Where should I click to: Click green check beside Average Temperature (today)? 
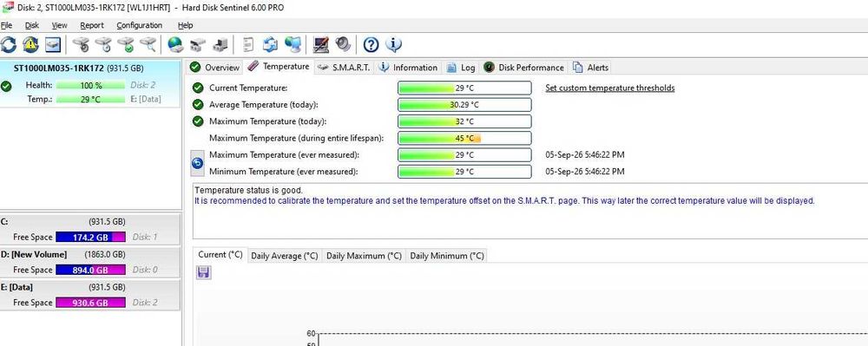198,104
